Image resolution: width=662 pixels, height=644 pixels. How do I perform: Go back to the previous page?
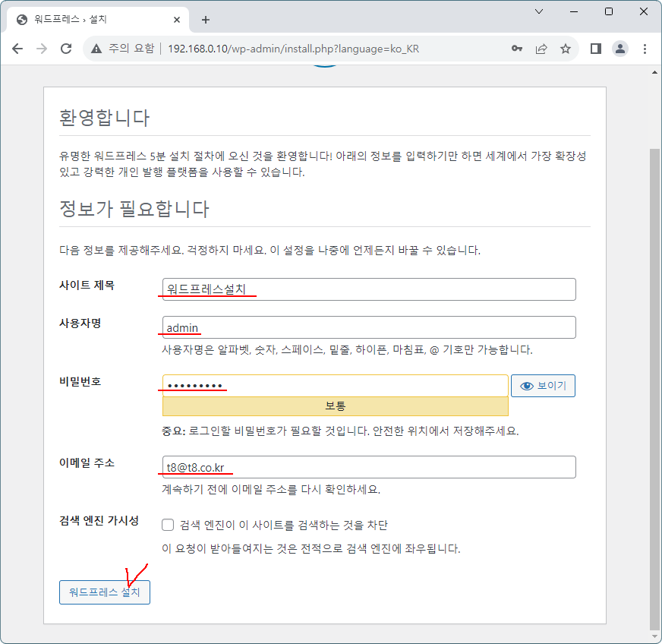coord(17,49)
